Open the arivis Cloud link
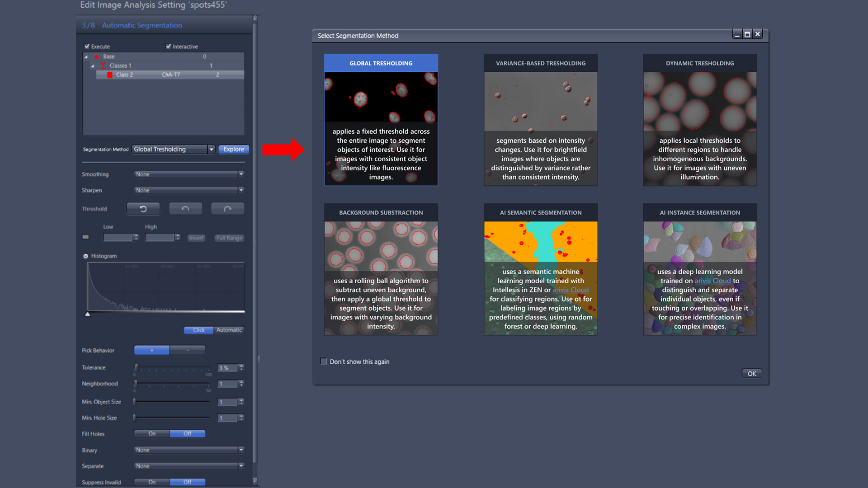Image resolution: width=868 pixels, height=488 pixels. pyautogui.click(x=571, y=290)
